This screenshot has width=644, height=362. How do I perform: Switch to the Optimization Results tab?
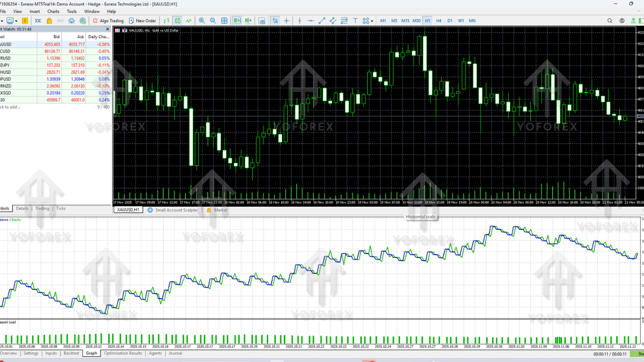coord(123,353)
